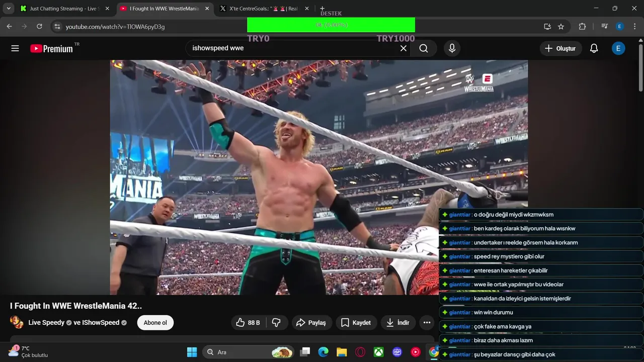Open the YouTube hamburger guide menu

tap(15, 48)
